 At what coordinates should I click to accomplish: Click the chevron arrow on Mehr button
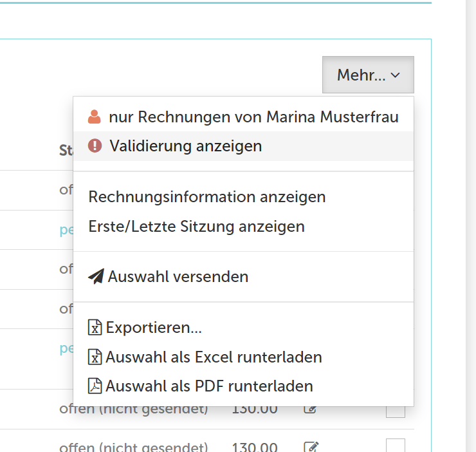pyautogui.click(x=396, y=75)
